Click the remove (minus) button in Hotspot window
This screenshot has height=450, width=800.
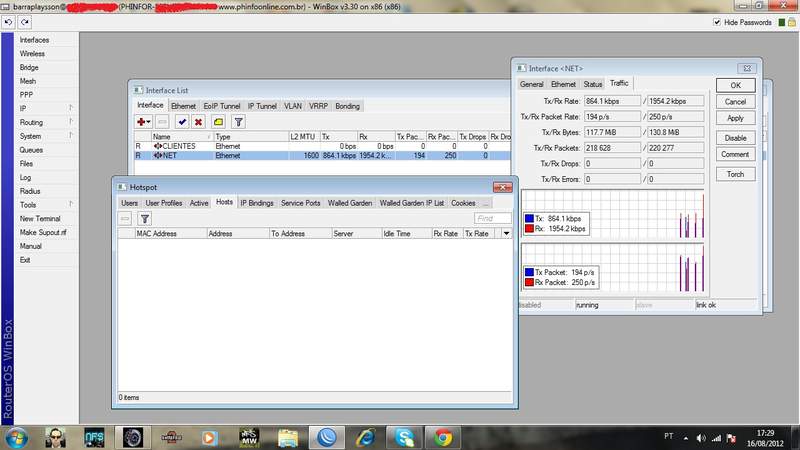click(125, 219)
